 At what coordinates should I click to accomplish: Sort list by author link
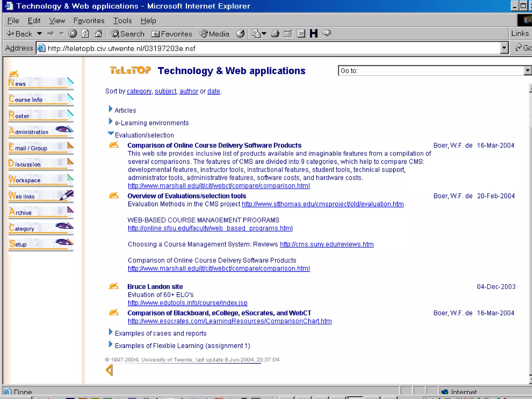pos(189,91)
